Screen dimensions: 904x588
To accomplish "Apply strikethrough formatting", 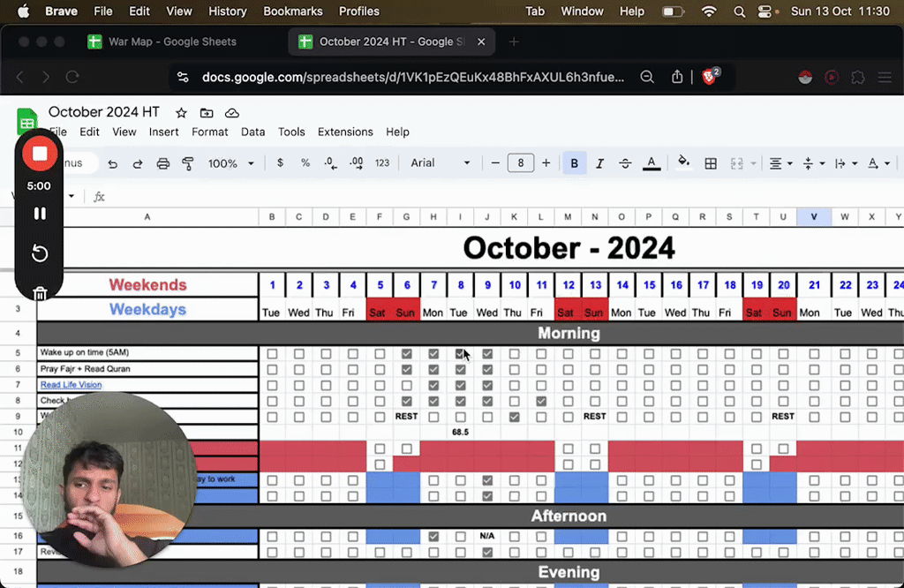I will pos(625,163).
